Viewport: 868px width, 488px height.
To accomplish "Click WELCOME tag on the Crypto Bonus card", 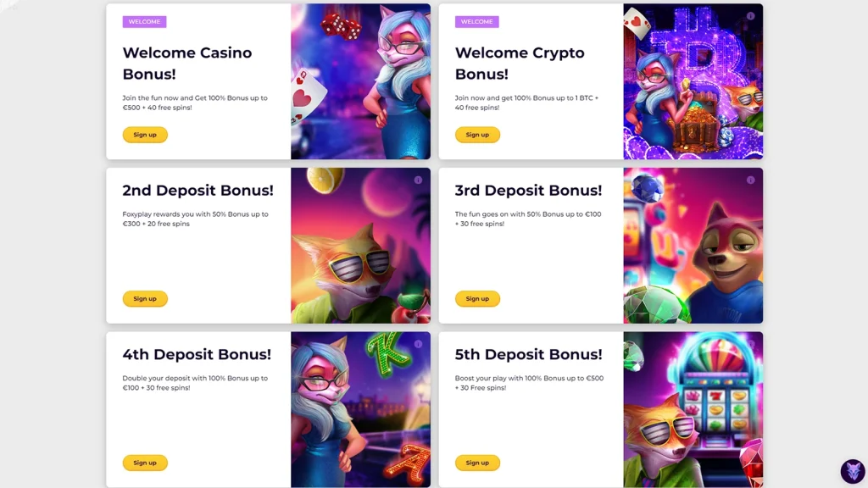I will [x=476, y=21].
